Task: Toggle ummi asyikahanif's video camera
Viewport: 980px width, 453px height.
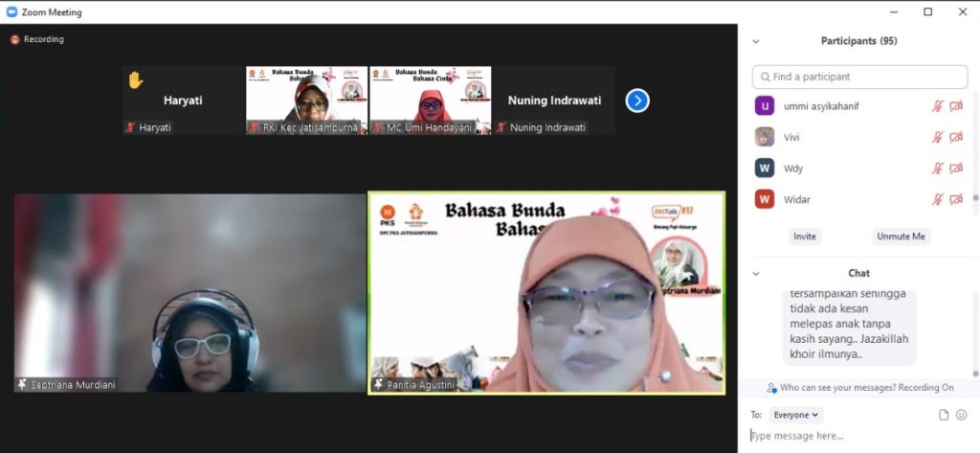Action: [956, 105]
